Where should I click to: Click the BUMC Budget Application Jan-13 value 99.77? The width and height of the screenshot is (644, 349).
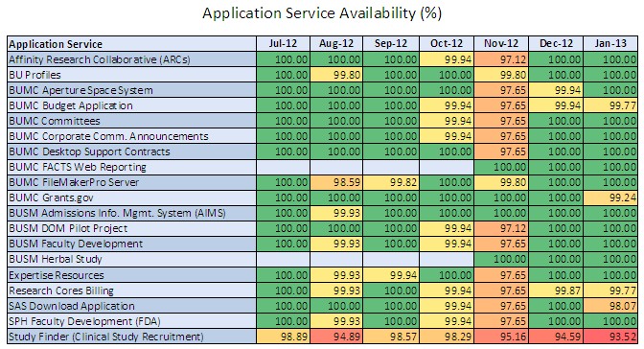click(610, 105)
